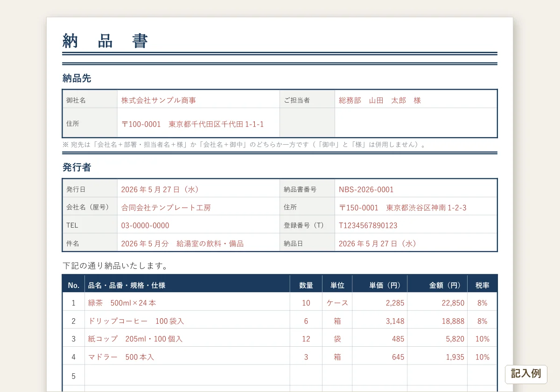Image resolution: width=560 pixels, height=392 pixels.
Task: Click the 8% tax rate for ドリップコーヒー
Action: (x=483, y=321)
